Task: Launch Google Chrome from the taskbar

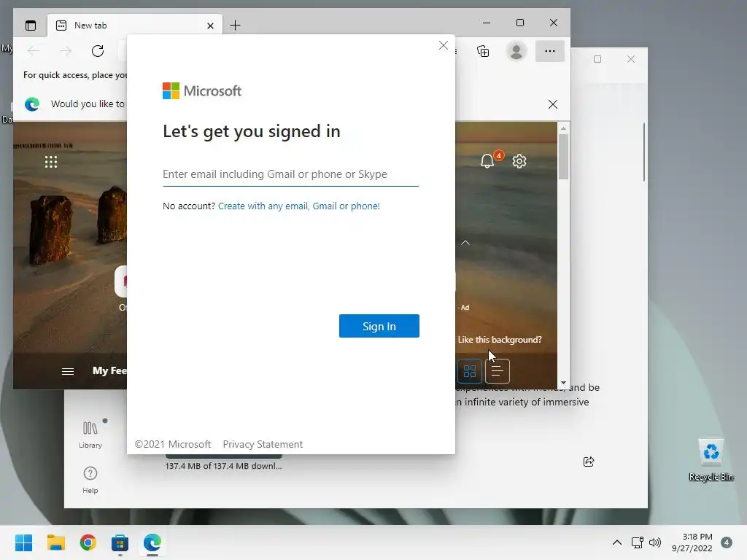Action: (x=88, y=542)
